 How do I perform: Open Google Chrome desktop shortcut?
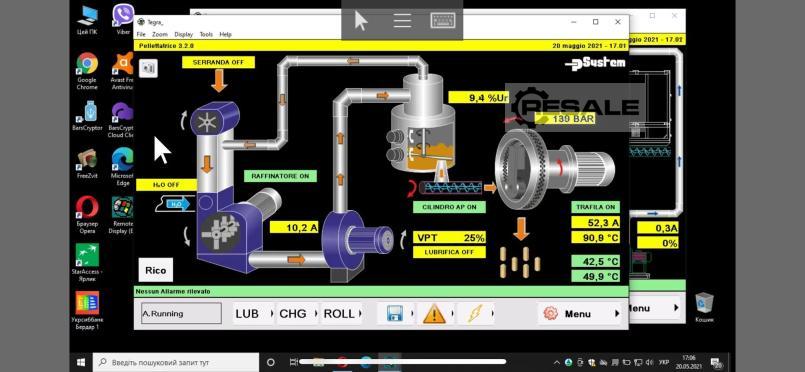pos(87,71)
